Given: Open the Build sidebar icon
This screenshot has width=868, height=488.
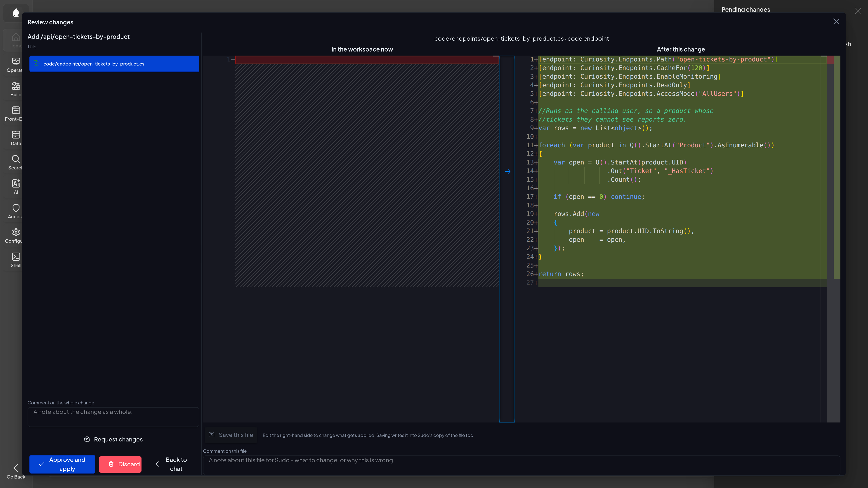Looking at the screenshot, I should tap(16, 86).
